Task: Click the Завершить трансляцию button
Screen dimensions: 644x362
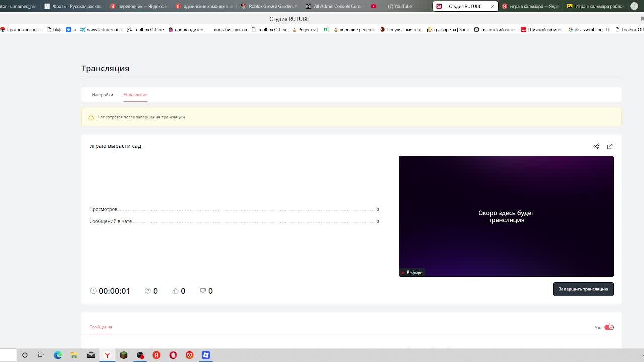Action: pyautogui.click(x=583, y=289)
